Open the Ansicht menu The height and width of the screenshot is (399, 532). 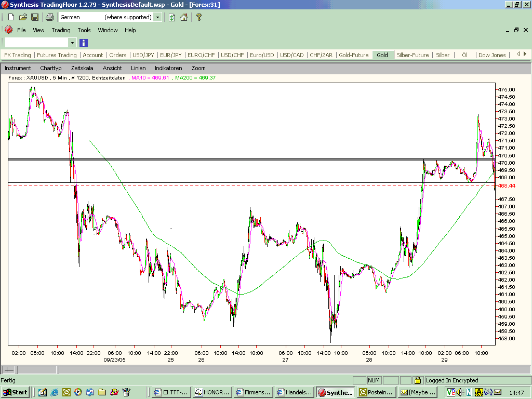point(112,68)
